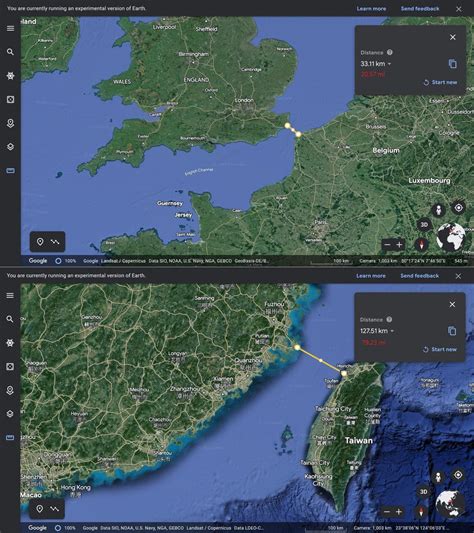Click Learn more in the top banner
Screen dimensions: 474x533
371,9
